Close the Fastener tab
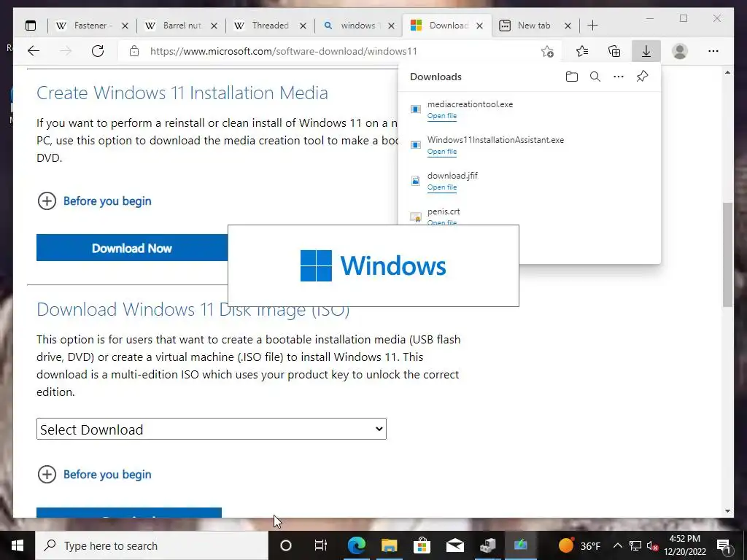The image size is (747, 560). [x=125, y=26]
